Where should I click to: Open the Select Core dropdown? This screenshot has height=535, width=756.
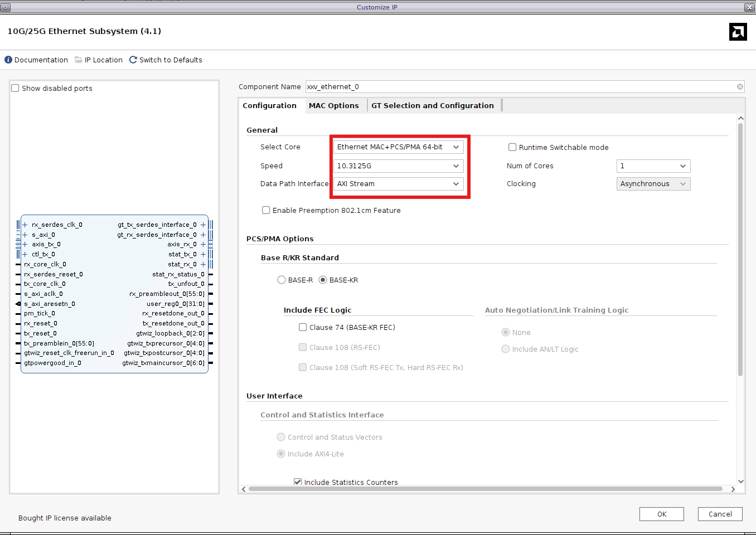click(399, 147)
